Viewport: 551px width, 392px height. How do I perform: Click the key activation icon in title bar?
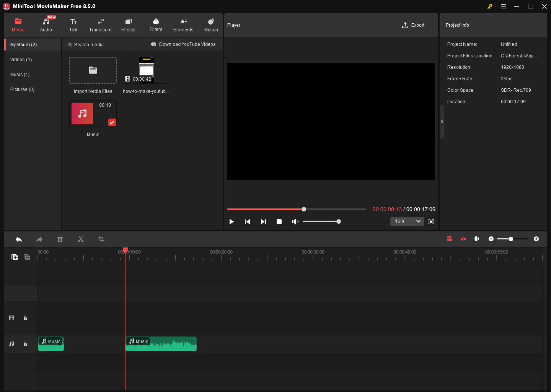[490, 6]
